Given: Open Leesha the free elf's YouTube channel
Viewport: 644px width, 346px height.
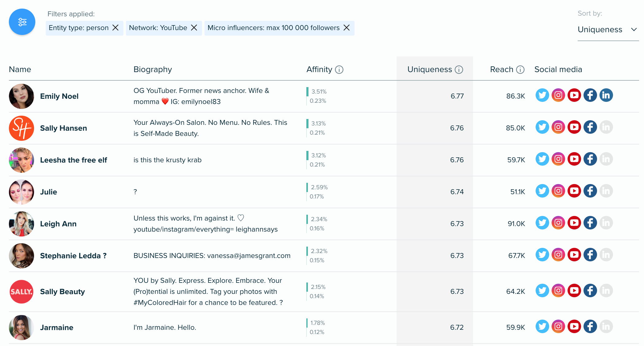Looking at the screenshot, I should pos(574,159).
